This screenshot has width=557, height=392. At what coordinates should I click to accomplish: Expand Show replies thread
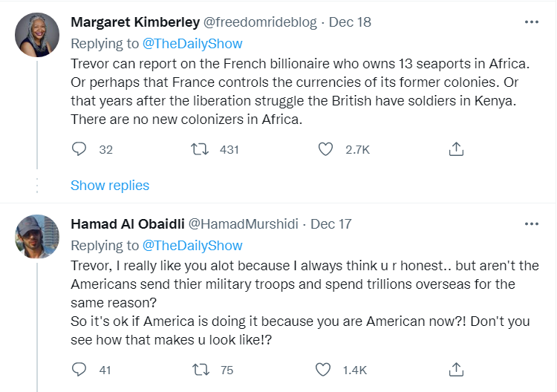click(x=110, y=186)
